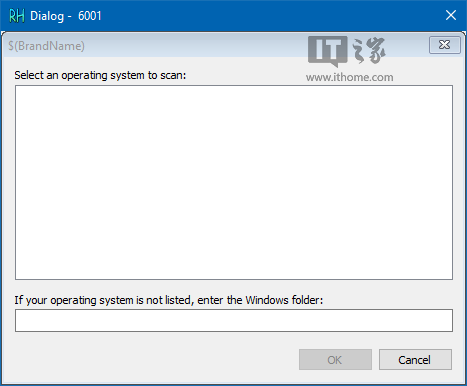Click the 'Dialog - 6001' title text
The width and height of the screenshot is (467, 386).
pos(66,16)
